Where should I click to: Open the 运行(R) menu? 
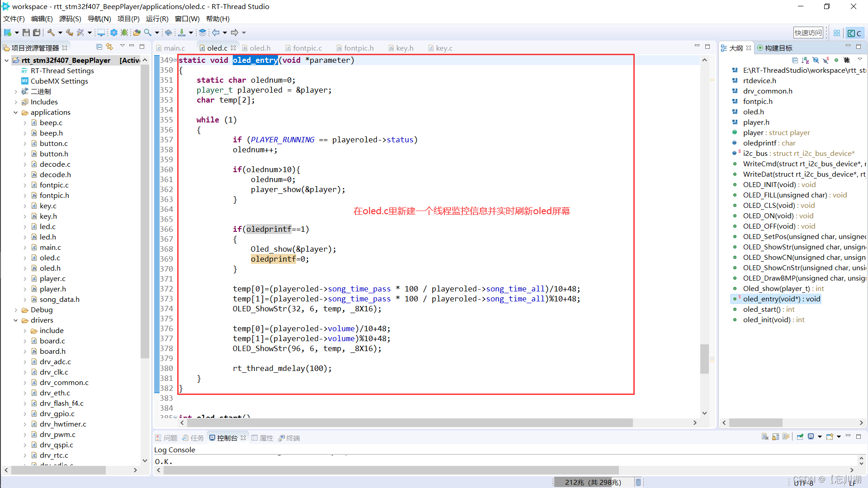click(157, 19)
